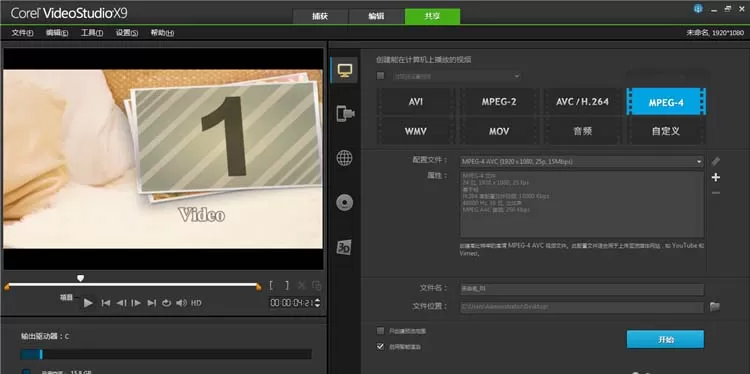Jump to the start of the clip
The width and height of the screenshot is (750, 374).
106,303
